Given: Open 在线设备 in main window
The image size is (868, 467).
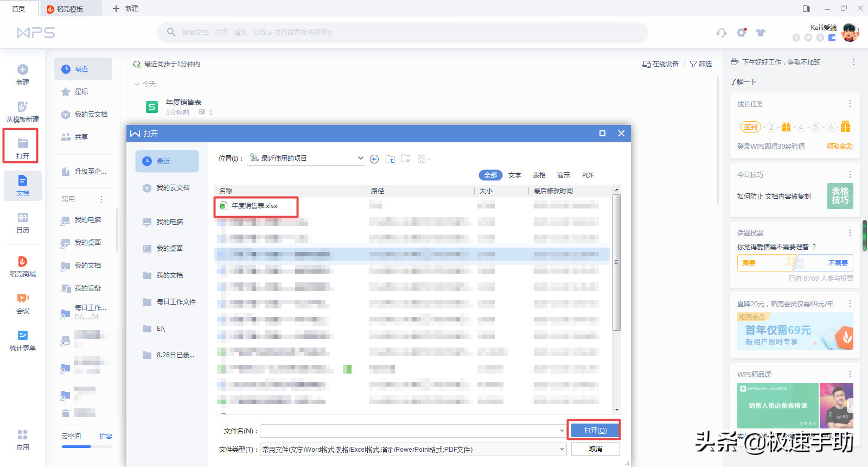Looking at the screenshot, I should [x=660, y=64].
